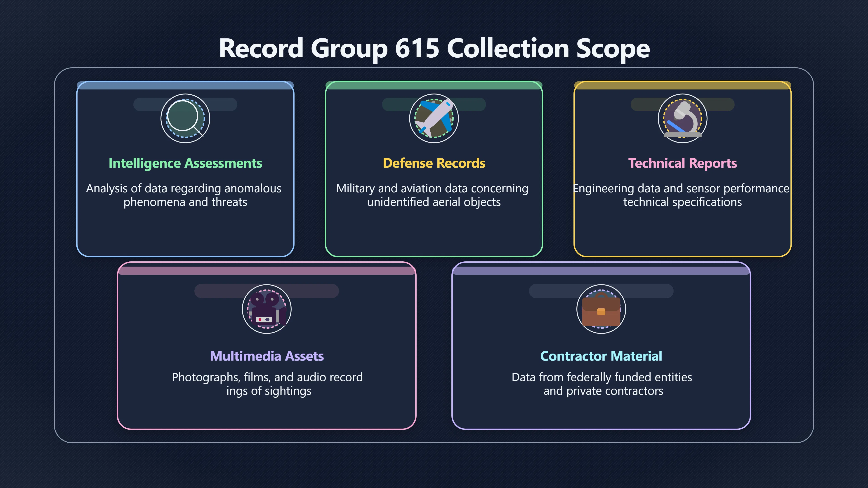Click the text 'unidentified aerial objects'

pyautogui.click(x=434, y=202)
